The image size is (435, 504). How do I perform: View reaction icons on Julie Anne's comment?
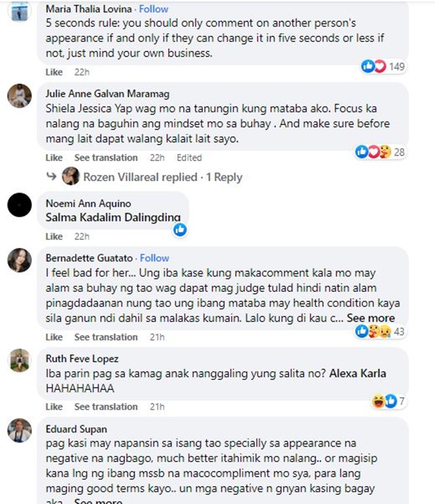(380, 152)
